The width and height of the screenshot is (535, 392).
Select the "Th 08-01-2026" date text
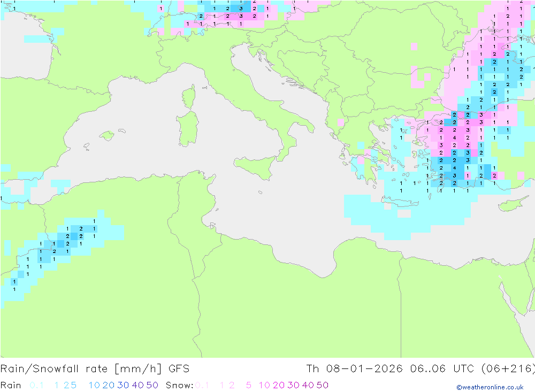pos(355,369)
